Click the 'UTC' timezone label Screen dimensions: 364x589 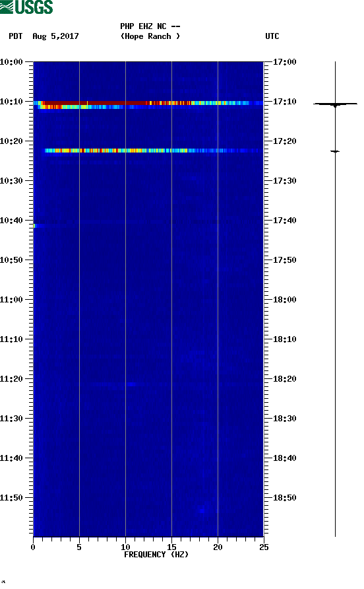[272, 36]
